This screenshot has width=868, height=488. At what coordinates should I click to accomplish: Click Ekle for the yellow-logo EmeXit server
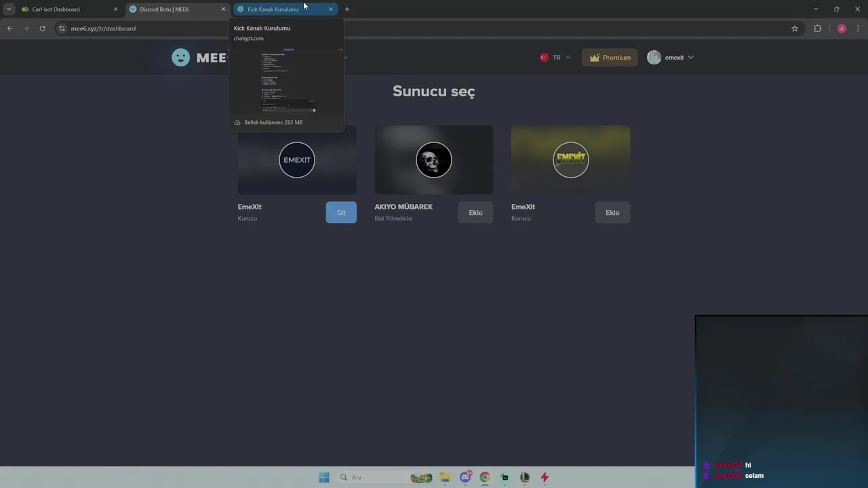pyautogui.click(x=612, y=212)
